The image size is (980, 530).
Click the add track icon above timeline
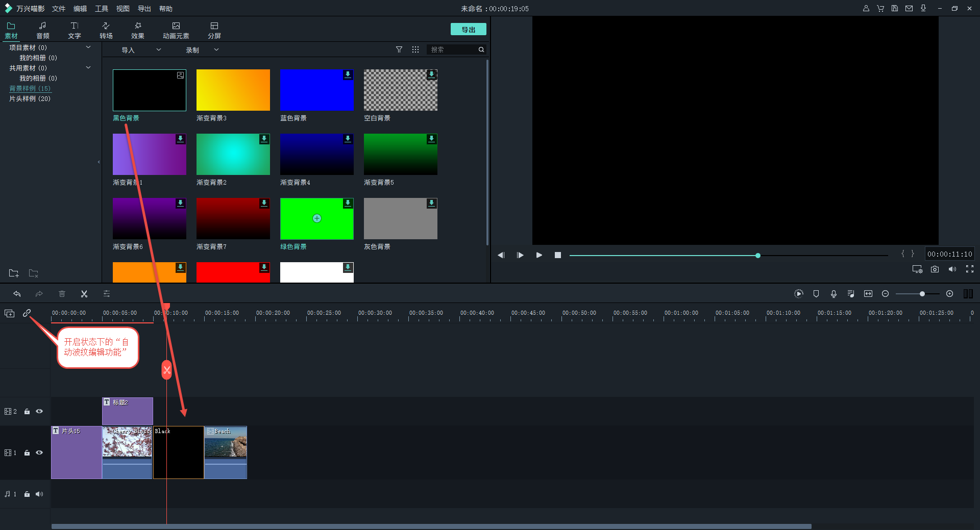tap(10, 313)
